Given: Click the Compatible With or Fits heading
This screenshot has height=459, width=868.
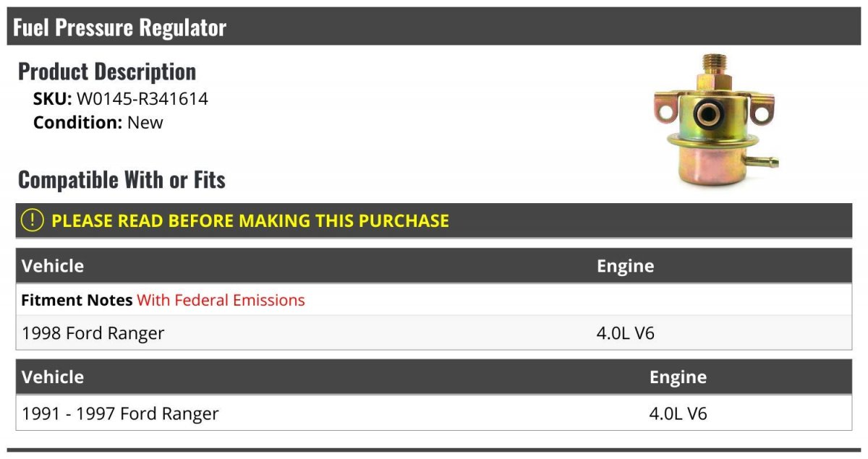Looking at the screenshot, I should click(x=122, y=179).
